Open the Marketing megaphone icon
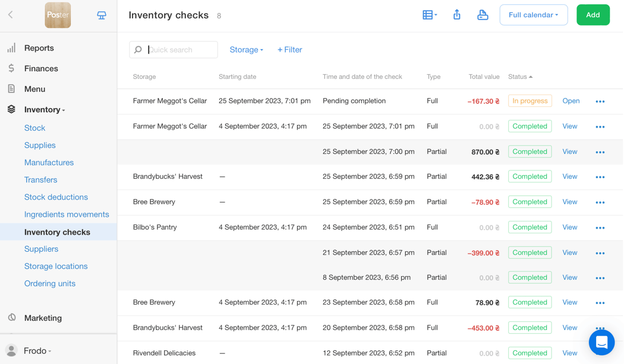Screen dimensions: 624x364 point(11,318)
